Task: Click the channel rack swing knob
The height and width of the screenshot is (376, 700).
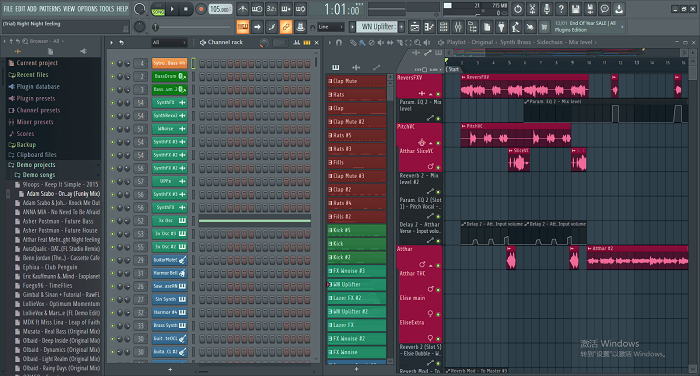Action: tap(264, 42)
